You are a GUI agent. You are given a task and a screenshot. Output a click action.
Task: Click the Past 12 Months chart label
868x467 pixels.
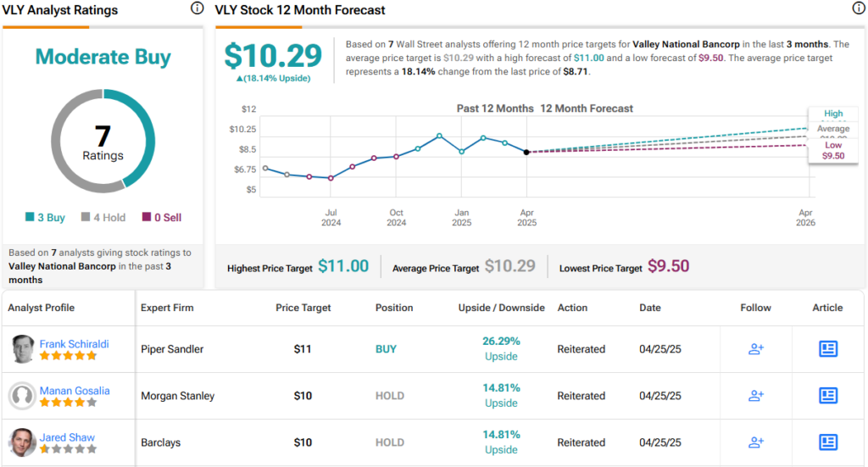pyautogui.click(x=495, y=108)
